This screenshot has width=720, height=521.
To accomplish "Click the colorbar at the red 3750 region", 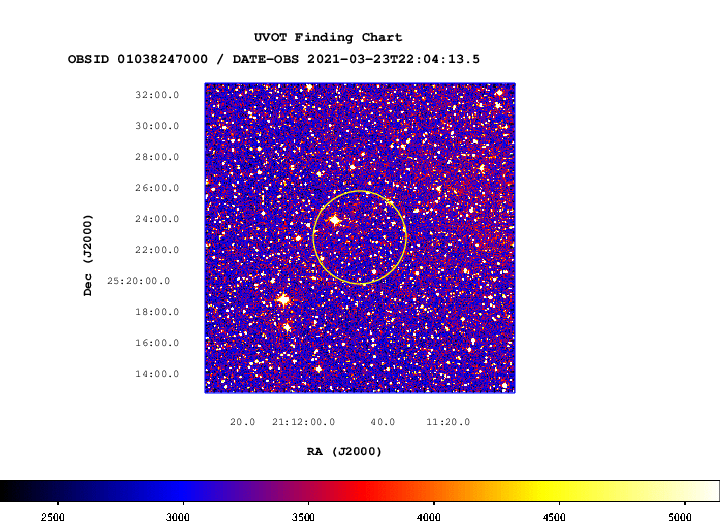I will [371, 491].
